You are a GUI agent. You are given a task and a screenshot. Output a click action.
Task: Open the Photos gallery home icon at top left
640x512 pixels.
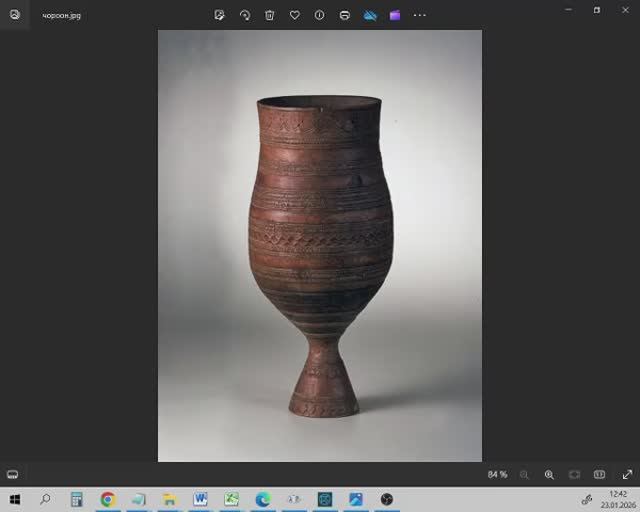coord(15,15)
